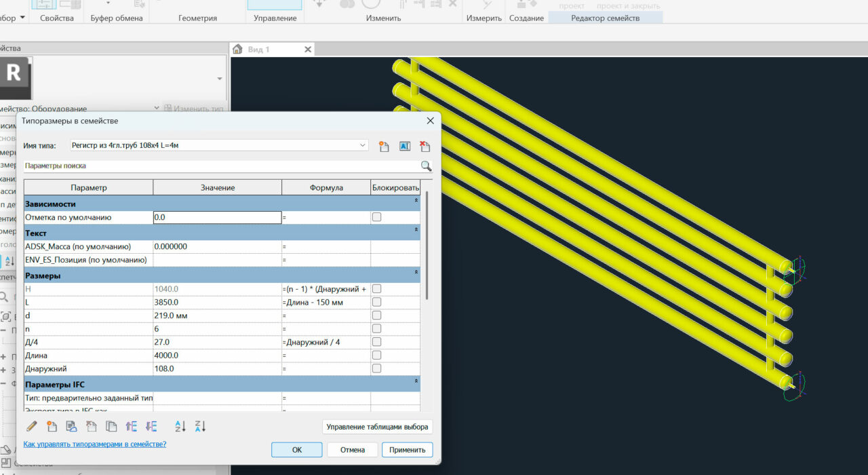Open link about managing family types
This screenshot has height=475, width=868.
point(95,444)
